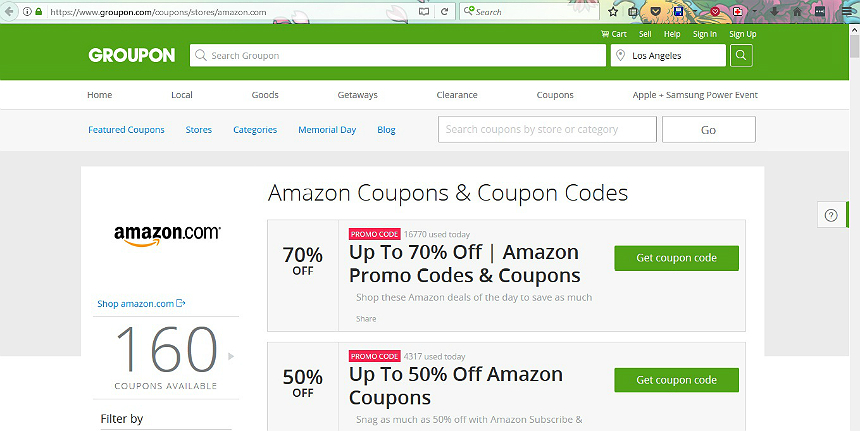Screen dimensions: 860x431
Task: Open the Getaways navigation tab
Action: (358, 95)
